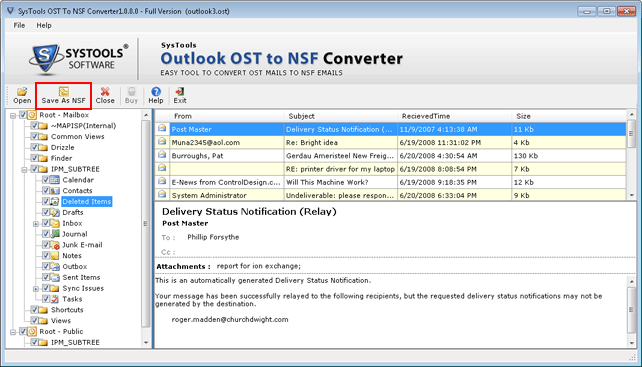
Task: Toggle the Common Views checkbox
Action: click(34, 136)
